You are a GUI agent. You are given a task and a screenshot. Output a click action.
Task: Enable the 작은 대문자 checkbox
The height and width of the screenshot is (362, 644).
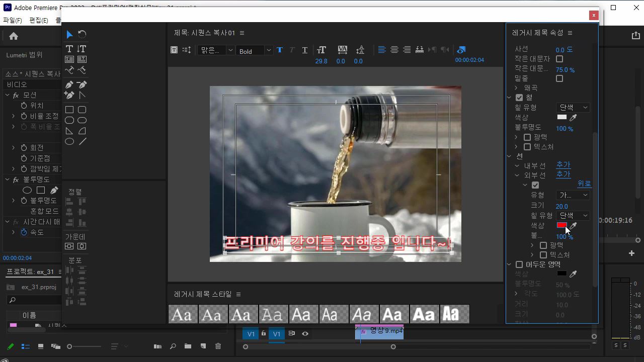559,59
